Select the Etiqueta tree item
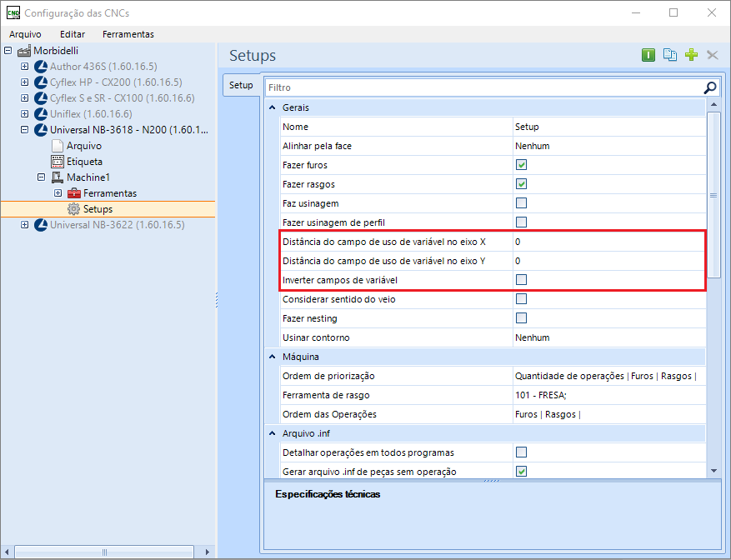The width and height of the screenshot is (731, 560). pos(84,162)
